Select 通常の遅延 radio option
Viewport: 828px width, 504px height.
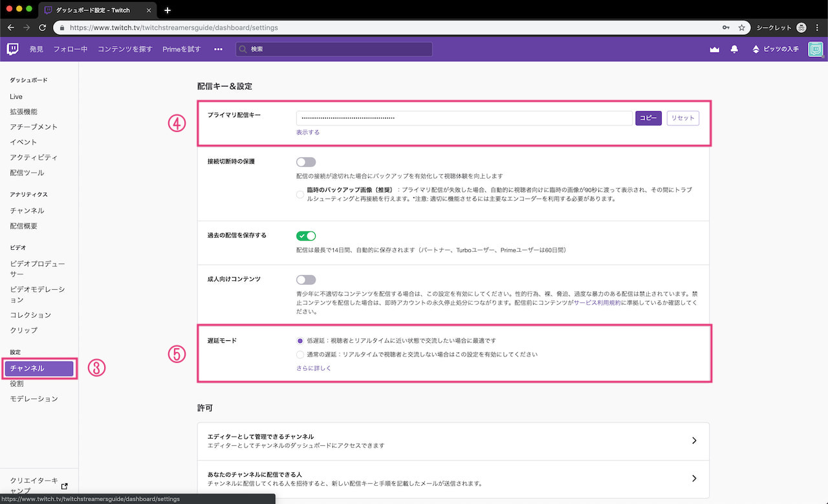[x=300, y=355]
